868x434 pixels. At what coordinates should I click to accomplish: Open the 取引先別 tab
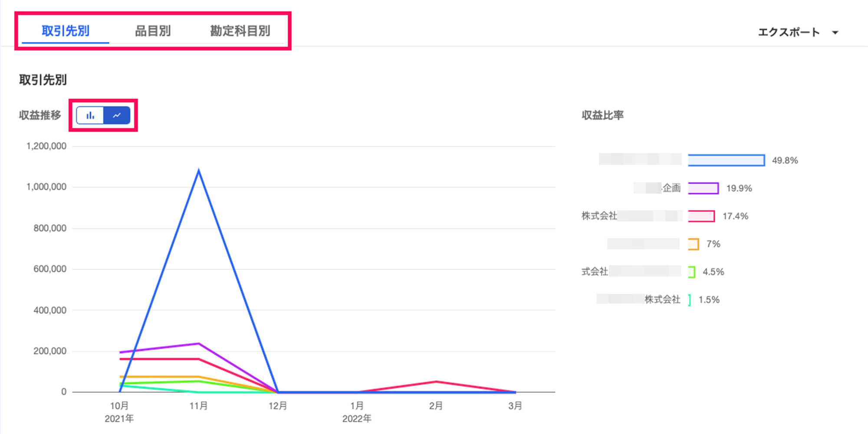coord(66,31)
